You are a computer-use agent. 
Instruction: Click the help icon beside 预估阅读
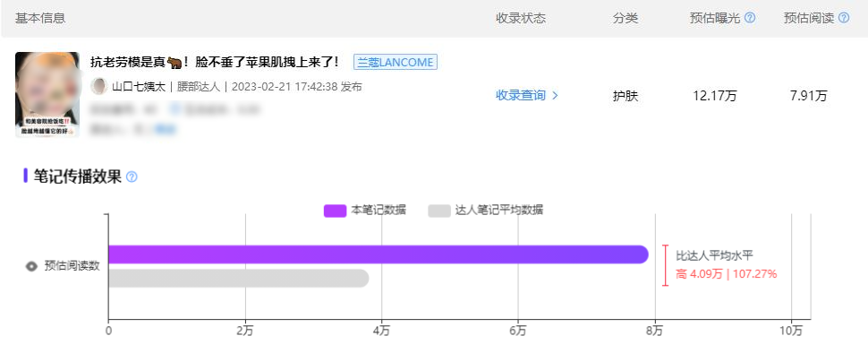point(844,18)
